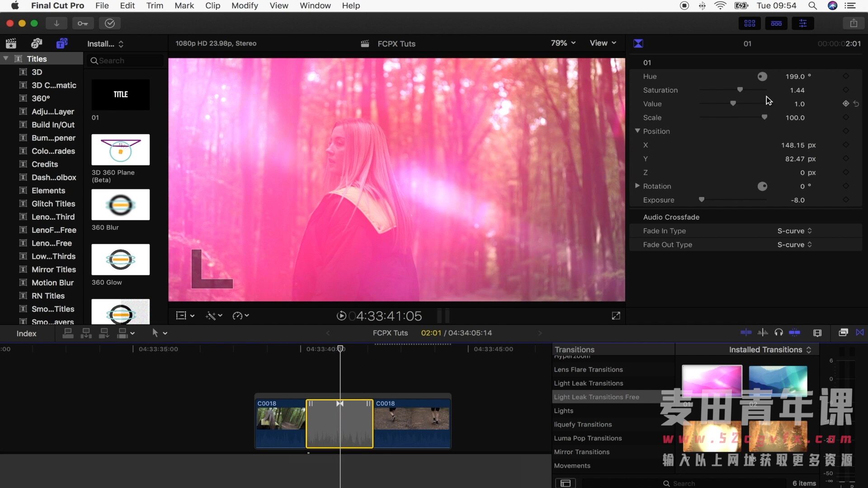868x488 pixels.
Task: Open the Libraries sidebar icon
Action: click(11, 43)
